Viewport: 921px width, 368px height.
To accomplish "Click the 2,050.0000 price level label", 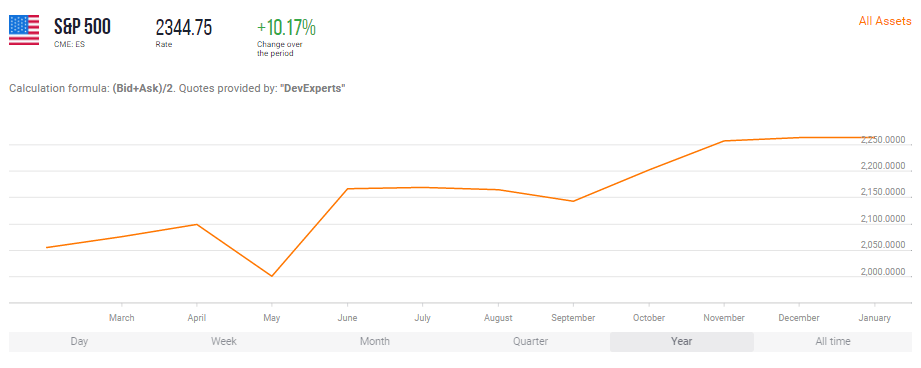I will [x=883, y=245].
